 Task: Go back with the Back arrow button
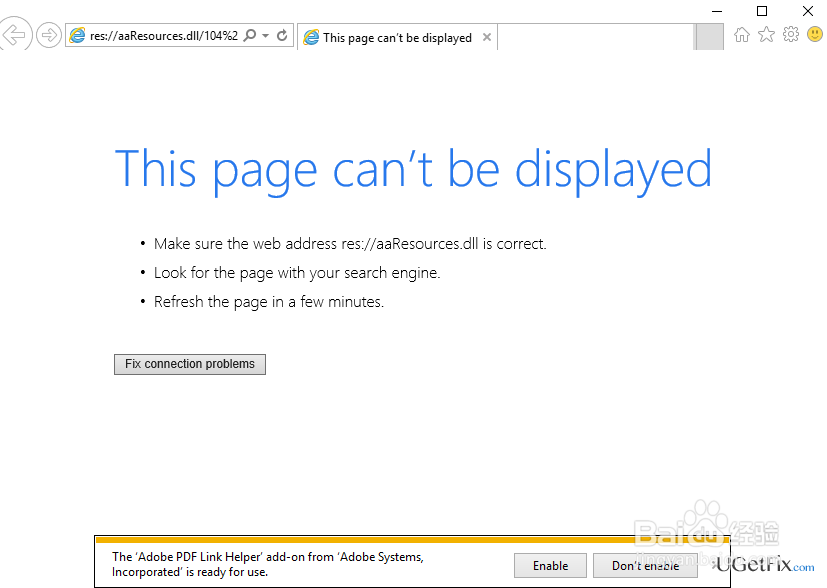[14, 35]
